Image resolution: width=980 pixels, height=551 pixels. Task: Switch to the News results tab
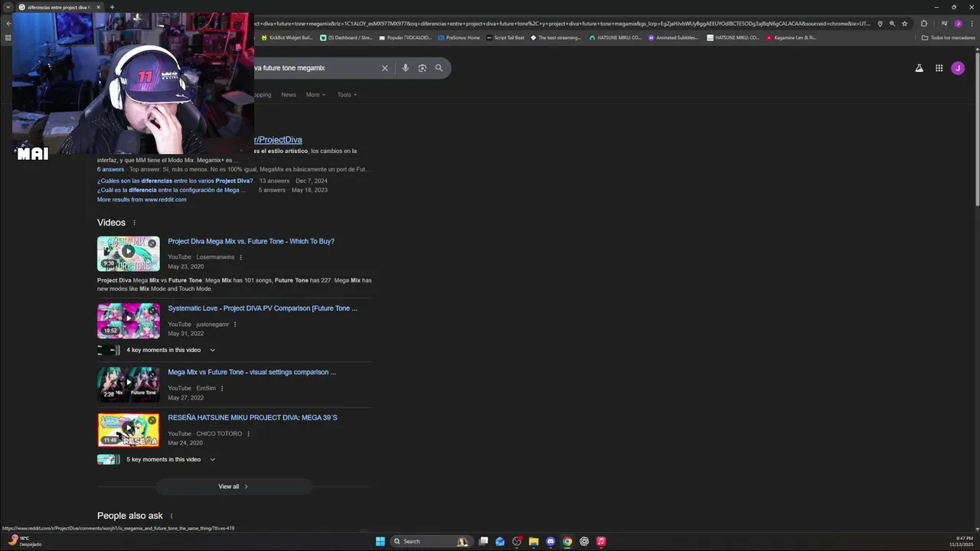click(x=288, y=95)
